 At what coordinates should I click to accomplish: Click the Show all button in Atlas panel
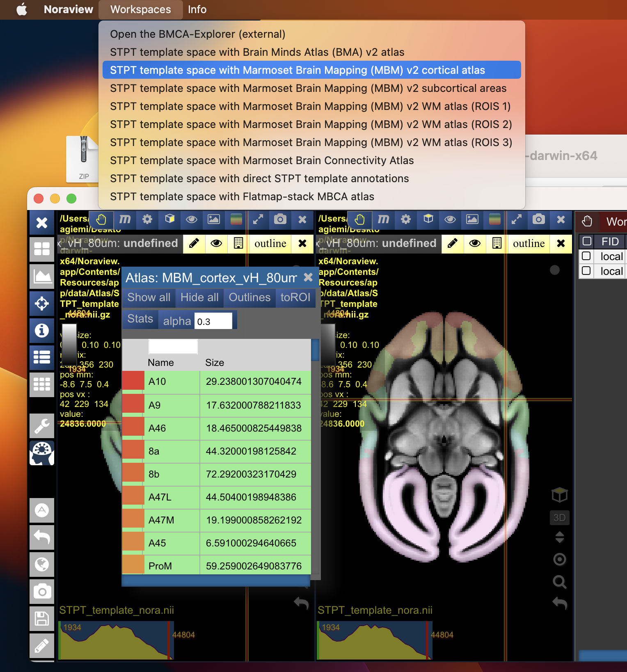(149, 297)
